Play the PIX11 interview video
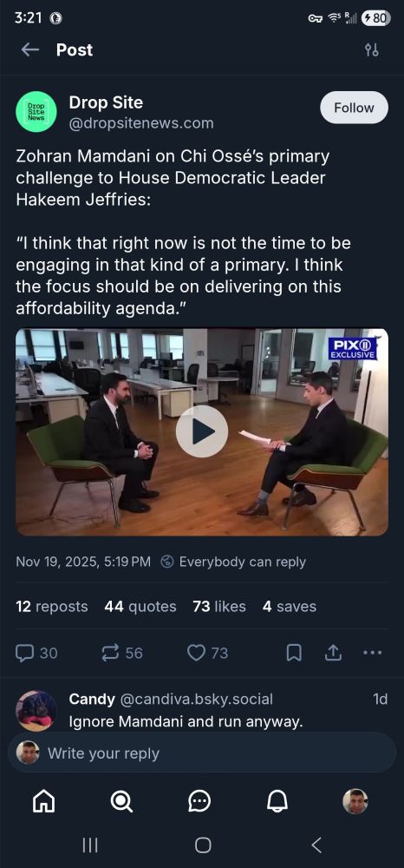Image resolution: width=404 pixels, height=868 pixels. tap(202, 431)
